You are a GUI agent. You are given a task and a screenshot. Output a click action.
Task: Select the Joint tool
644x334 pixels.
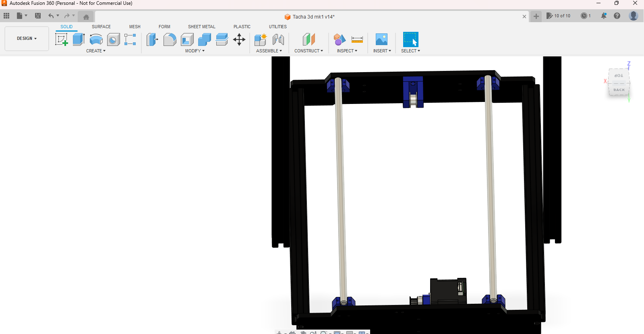click(x=278, y=39)
